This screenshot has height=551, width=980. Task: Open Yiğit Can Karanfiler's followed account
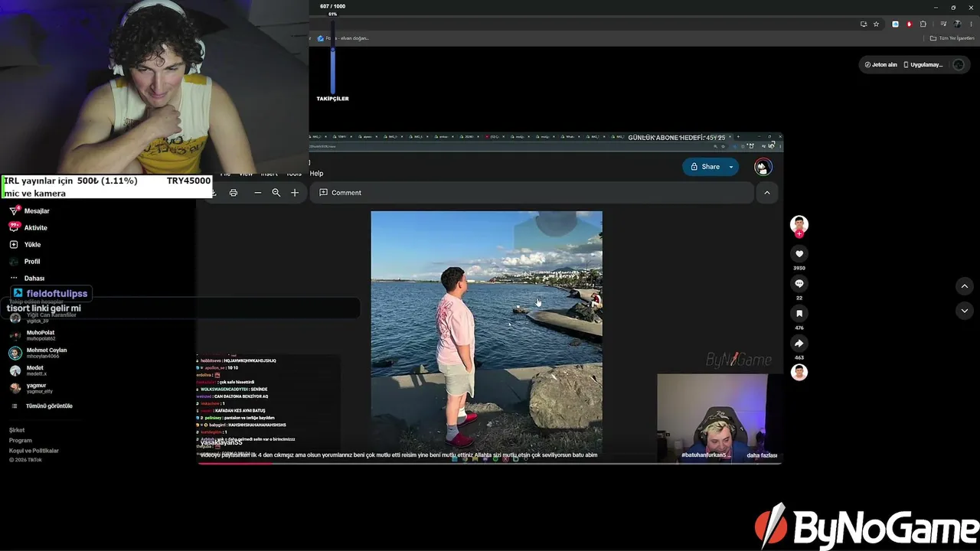(x=43, y=318)
